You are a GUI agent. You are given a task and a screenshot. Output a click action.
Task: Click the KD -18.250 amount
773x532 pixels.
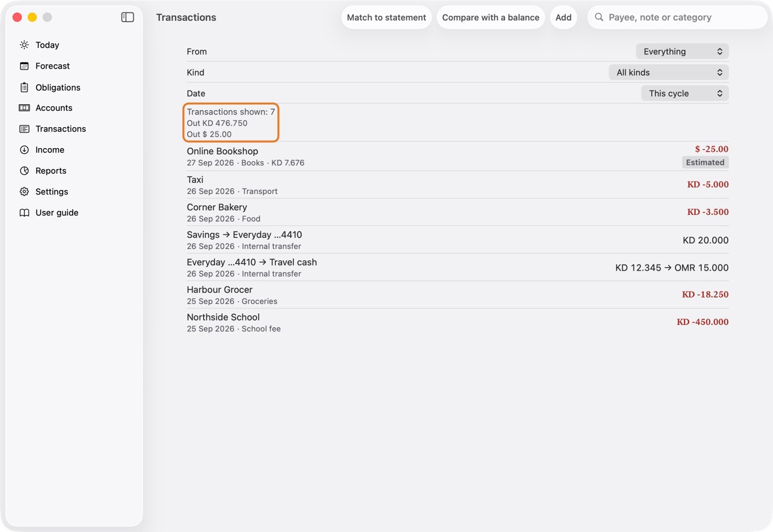point(705,294)
